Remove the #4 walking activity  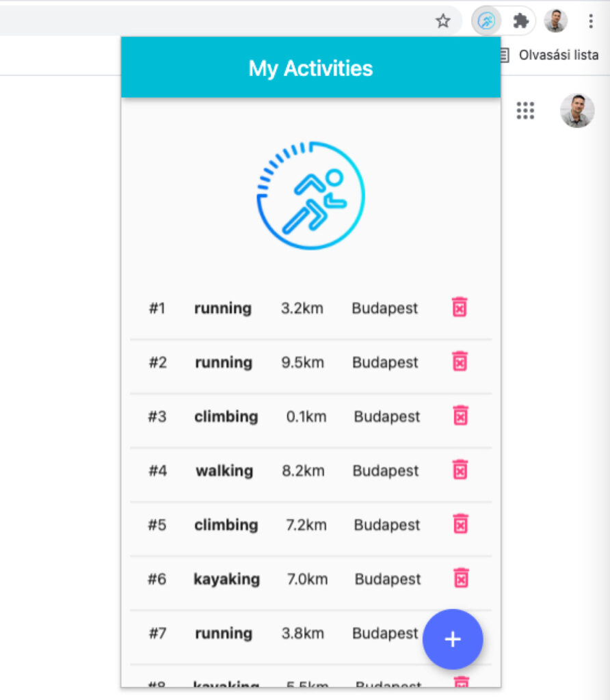click(x=460, y=470)
